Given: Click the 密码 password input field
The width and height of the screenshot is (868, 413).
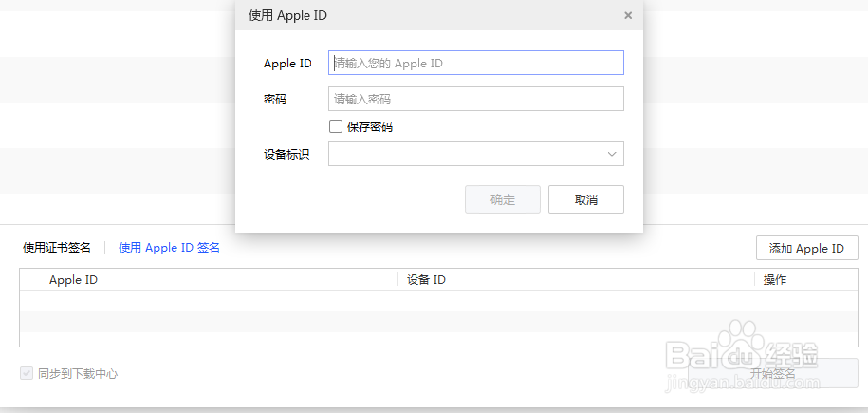Looking at the screenshot, I should (476, 99).
